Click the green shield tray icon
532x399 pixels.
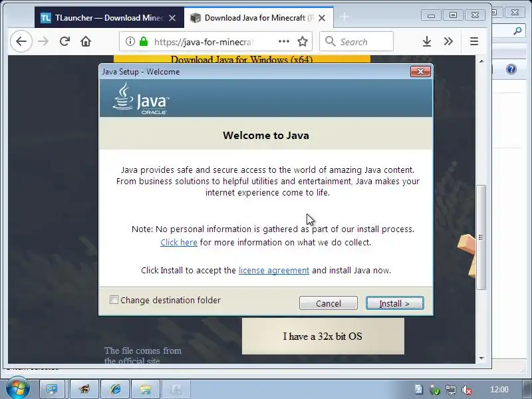435,390
